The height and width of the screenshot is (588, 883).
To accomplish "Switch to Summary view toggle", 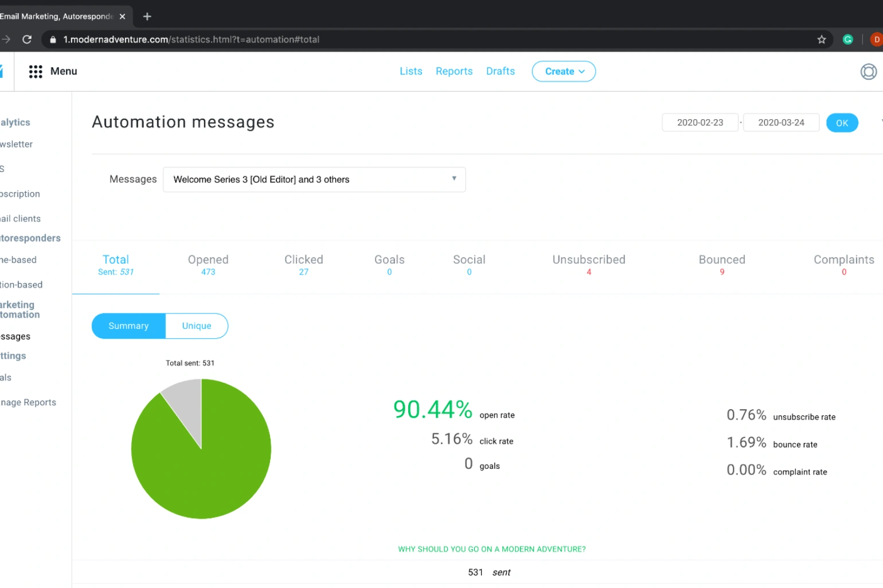I will [128, 326].
